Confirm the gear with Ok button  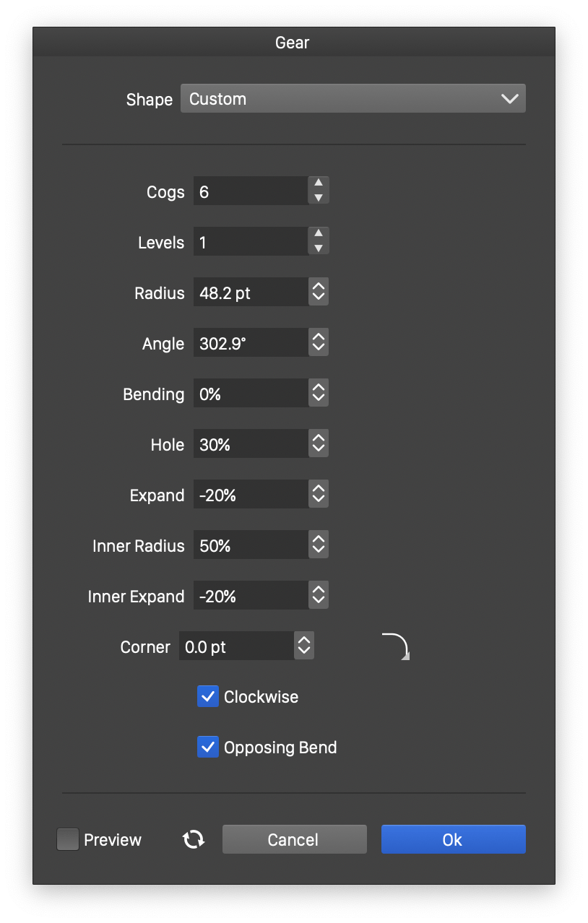pos(453,839)
